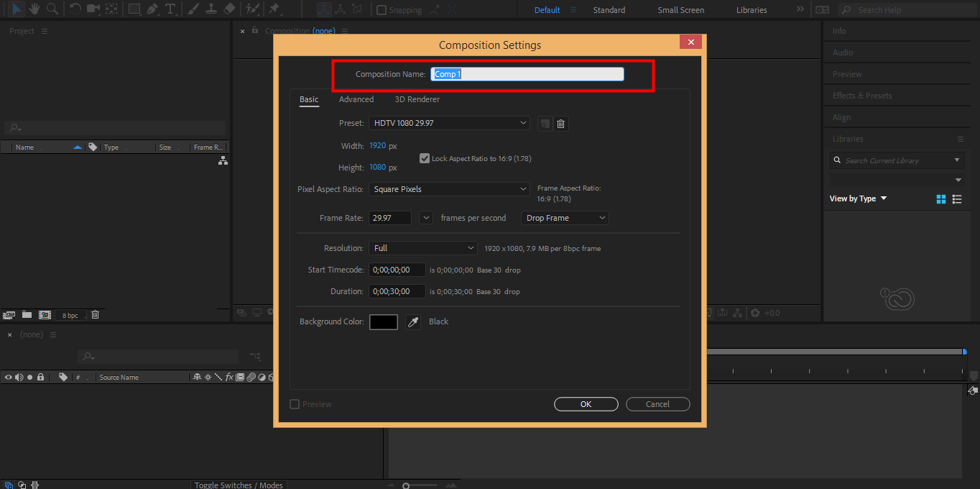This screenshot has width=980, height=489.
Task: Select the Pen tool
Action: [152, 9]
